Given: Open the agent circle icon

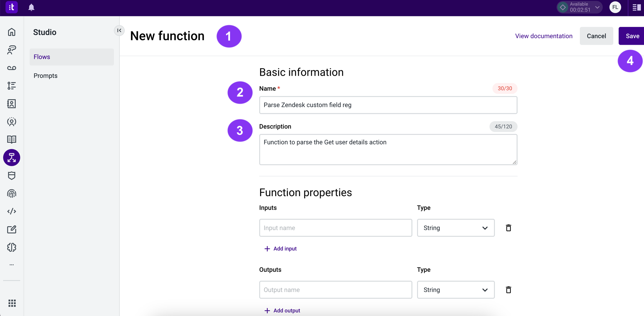Looking at the screenshot, I should tap(12, 122).
